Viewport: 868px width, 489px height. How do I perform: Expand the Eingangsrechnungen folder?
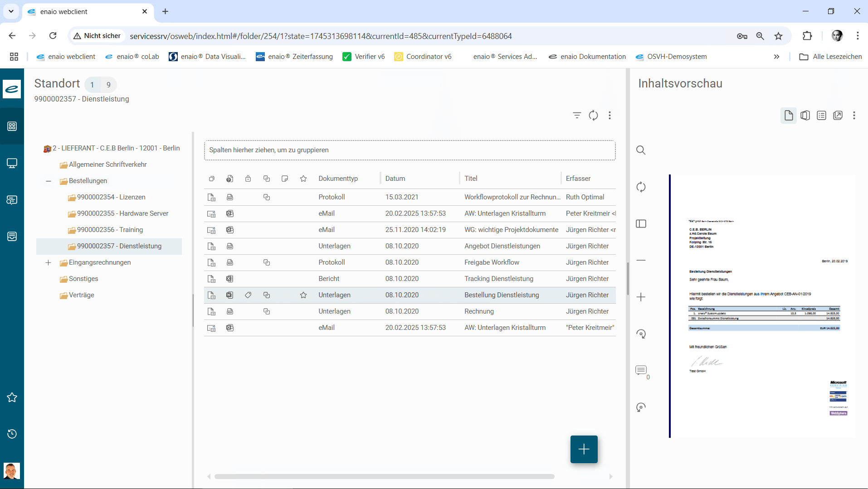click(49, 262)
